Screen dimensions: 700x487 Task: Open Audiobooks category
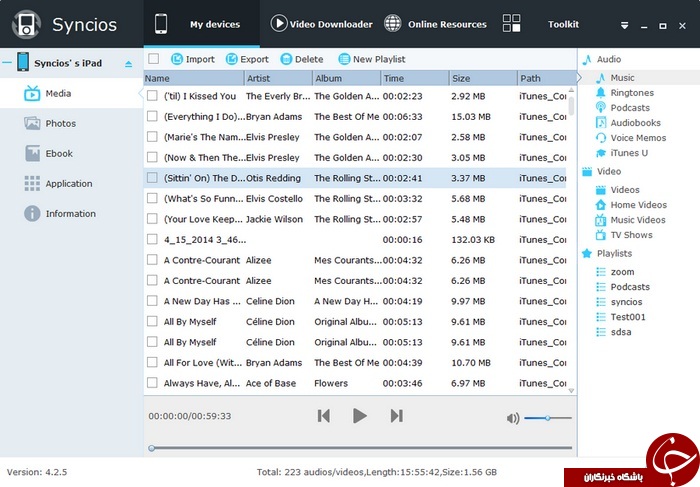[635, 123]
